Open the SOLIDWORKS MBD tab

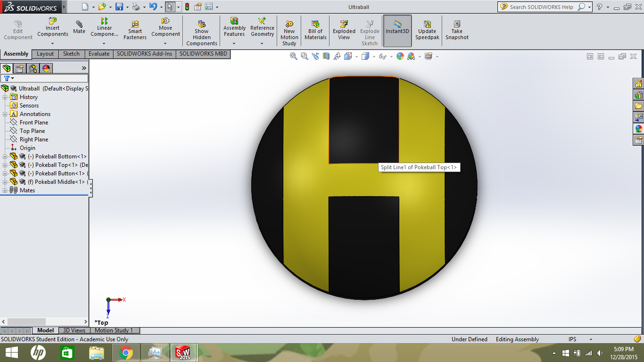pyautogui.click(x=203, y=54)
